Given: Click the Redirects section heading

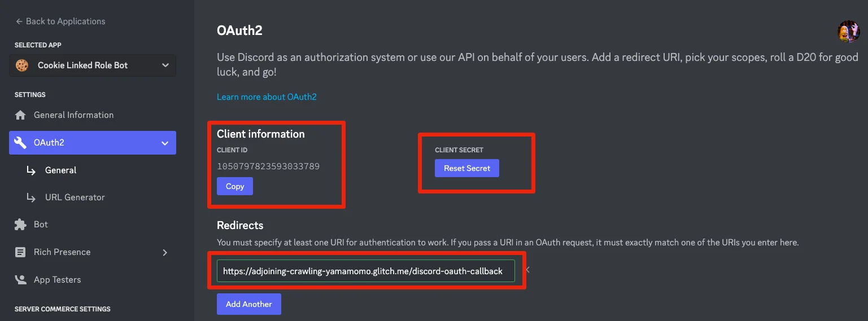Looking at the screenshot, I should click(240, 225).
